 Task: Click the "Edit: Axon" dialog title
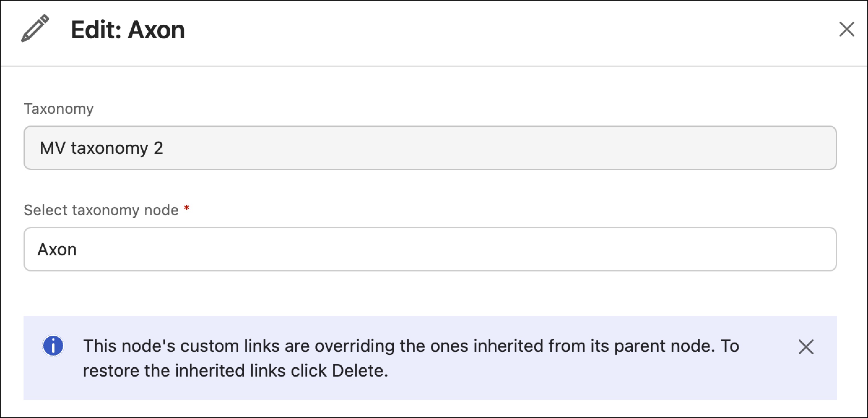(128, 30)
